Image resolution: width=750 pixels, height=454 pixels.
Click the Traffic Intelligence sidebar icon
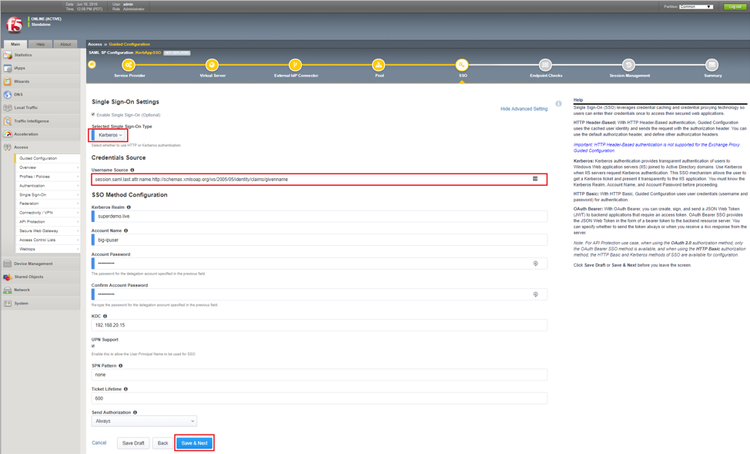8,121
